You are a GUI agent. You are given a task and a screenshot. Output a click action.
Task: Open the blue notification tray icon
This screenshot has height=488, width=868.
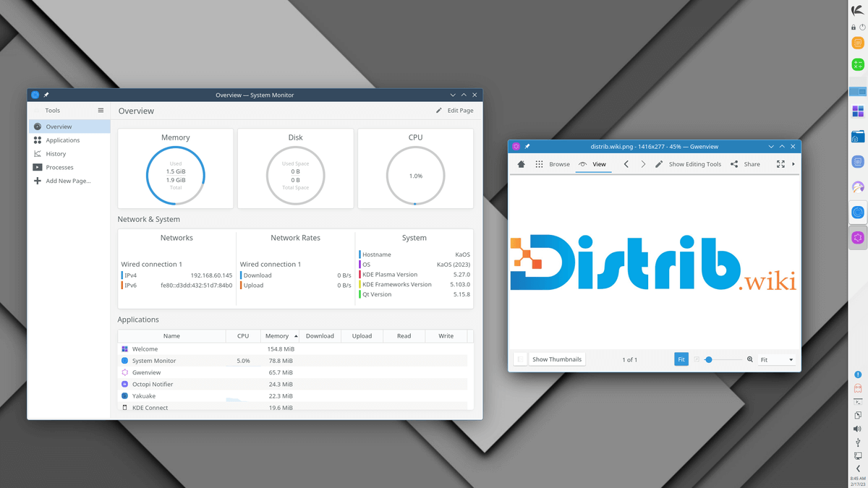[858, 374]
